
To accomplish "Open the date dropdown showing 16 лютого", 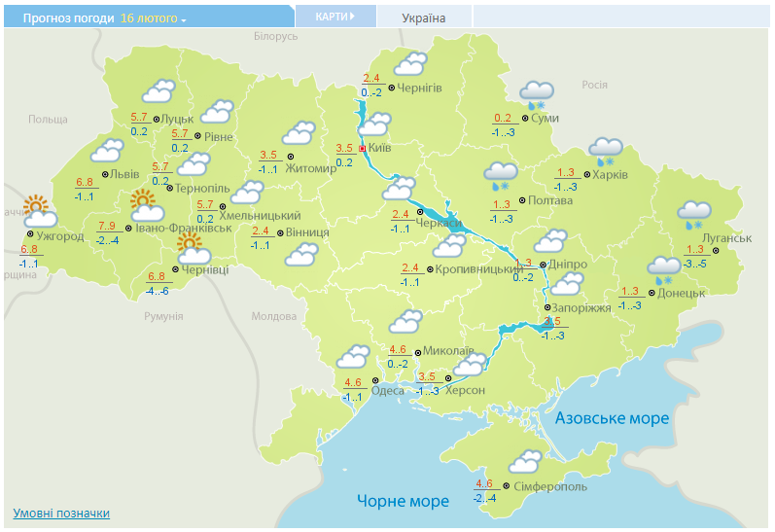I will 154,18.
